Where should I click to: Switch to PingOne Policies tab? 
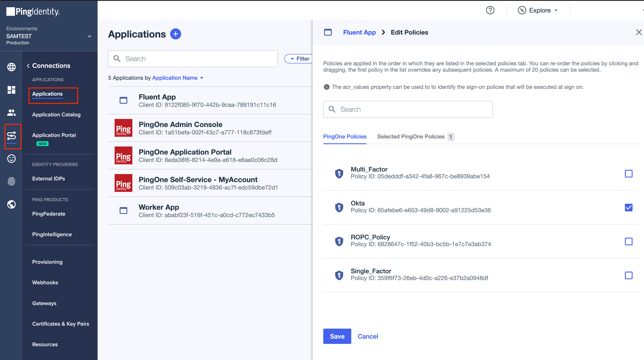pos(345,136)
